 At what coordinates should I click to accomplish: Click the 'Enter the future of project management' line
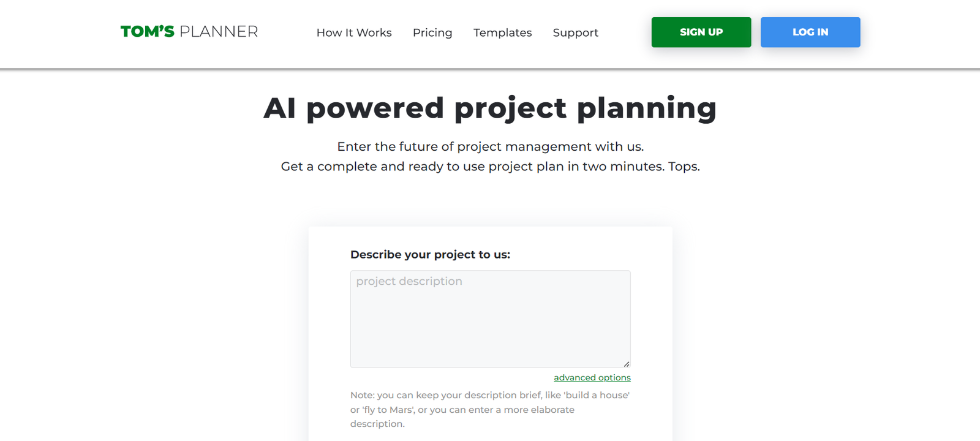point(490,147)
